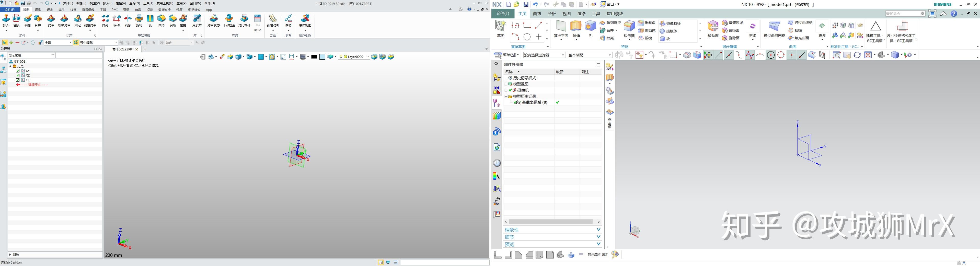Collapse the 历史 tree node in ZW3D
Viewport: 980px width, 266px height.
tap(11, 66)
